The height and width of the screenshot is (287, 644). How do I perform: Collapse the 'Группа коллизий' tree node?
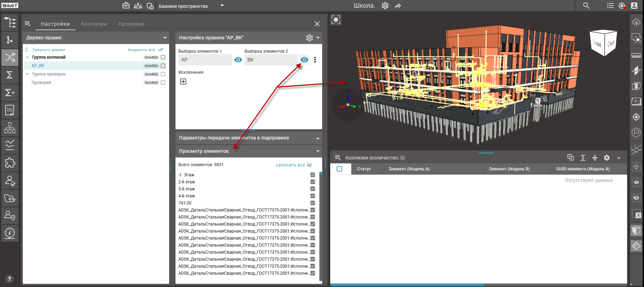27,57
